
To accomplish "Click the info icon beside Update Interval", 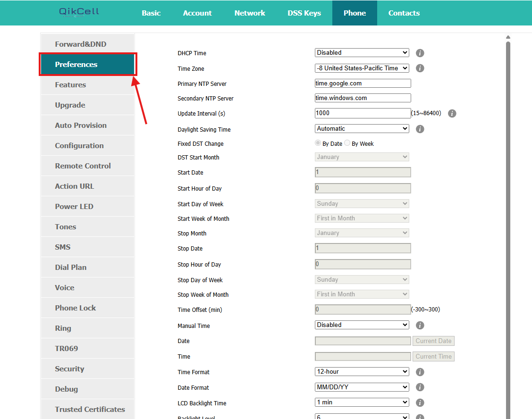I will click(x=452, y=114).
